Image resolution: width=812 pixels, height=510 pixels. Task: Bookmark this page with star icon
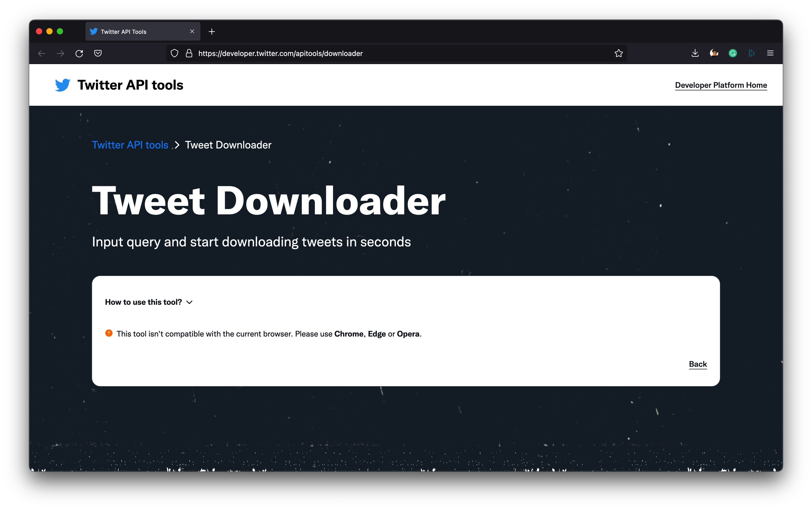[x=619, y=53]
